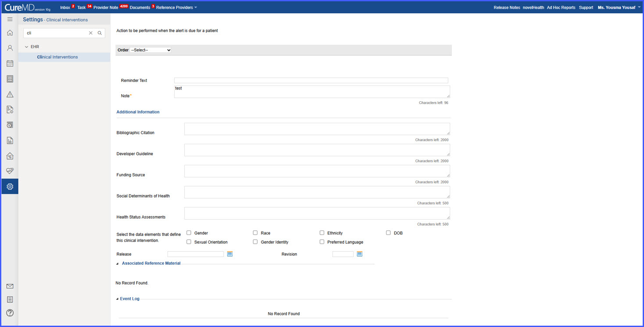
Task: Open the Release Notes link
Action: tap(507, 7)
